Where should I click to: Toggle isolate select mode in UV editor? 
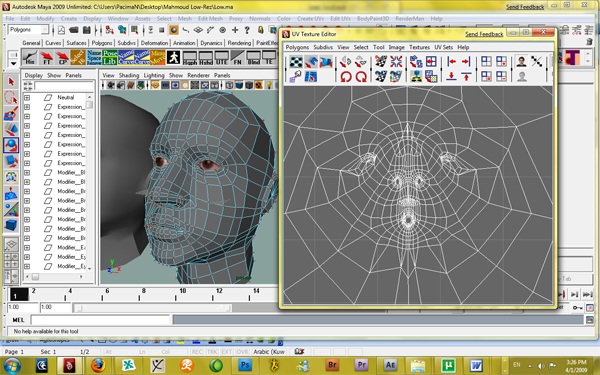pos(486,62)
